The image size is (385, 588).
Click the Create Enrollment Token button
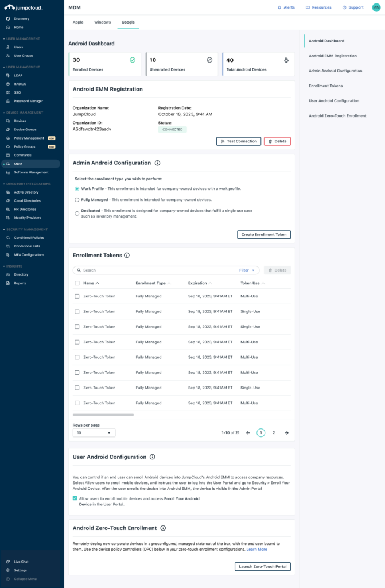coord(264,234)
